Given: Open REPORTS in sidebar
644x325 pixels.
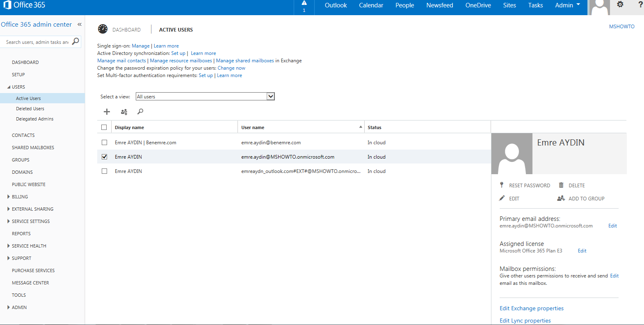Looking at the screenshot, I should [x=21, y=234].
